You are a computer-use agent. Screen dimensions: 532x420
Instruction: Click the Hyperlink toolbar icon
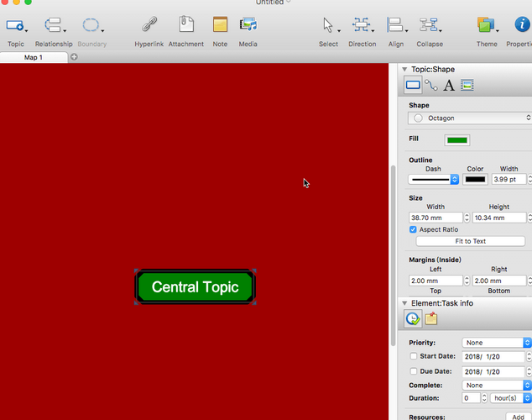point(149,24)
